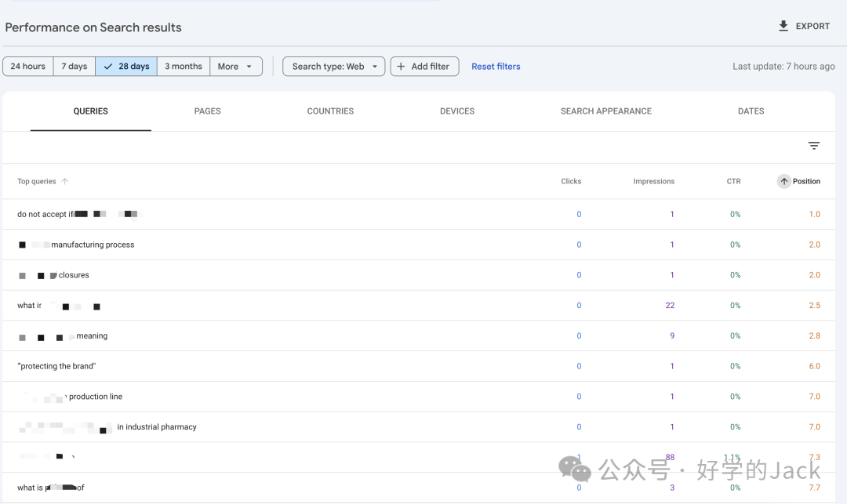The image size is (847, 504).
Task: Open the Search type: Web dropdown
Action: tap(334, 67)
